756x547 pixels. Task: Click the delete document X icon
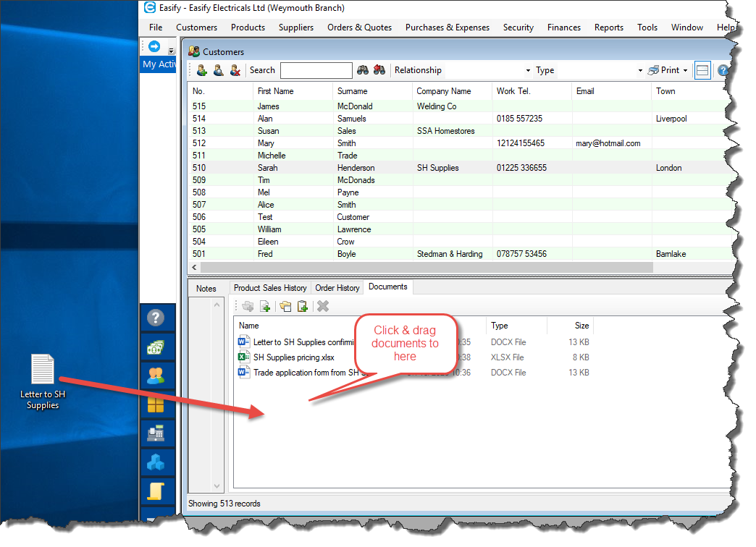click(x=323, y=307)
